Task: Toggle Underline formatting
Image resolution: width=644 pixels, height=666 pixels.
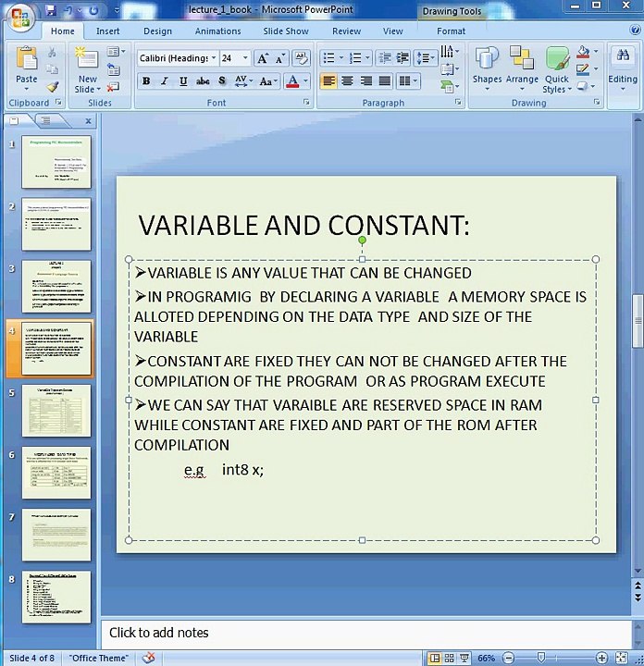Action: click(x=183, y=80)
